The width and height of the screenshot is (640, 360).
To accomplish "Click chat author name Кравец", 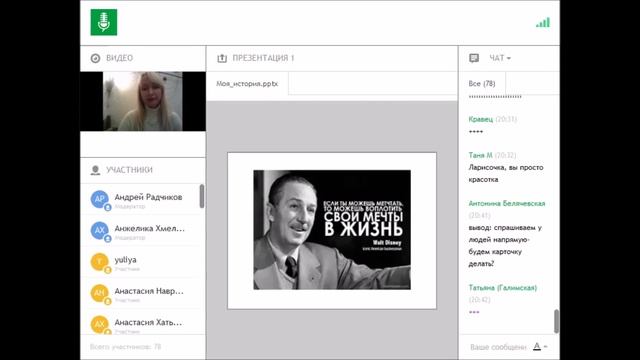I will [x=480, y=119].
